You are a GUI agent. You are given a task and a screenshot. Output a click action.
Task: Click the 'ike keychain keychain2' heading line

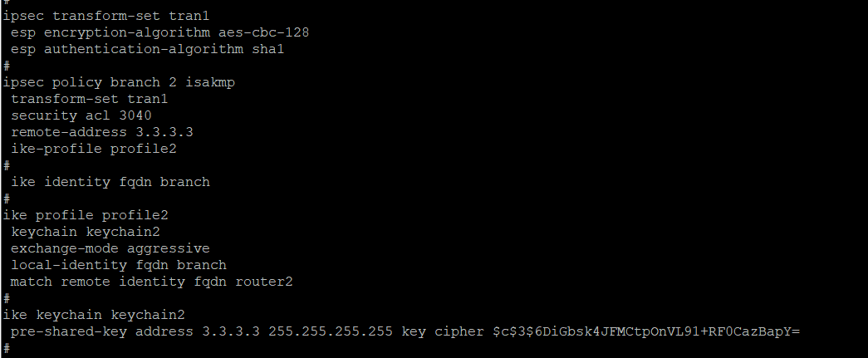coord(93,315)
